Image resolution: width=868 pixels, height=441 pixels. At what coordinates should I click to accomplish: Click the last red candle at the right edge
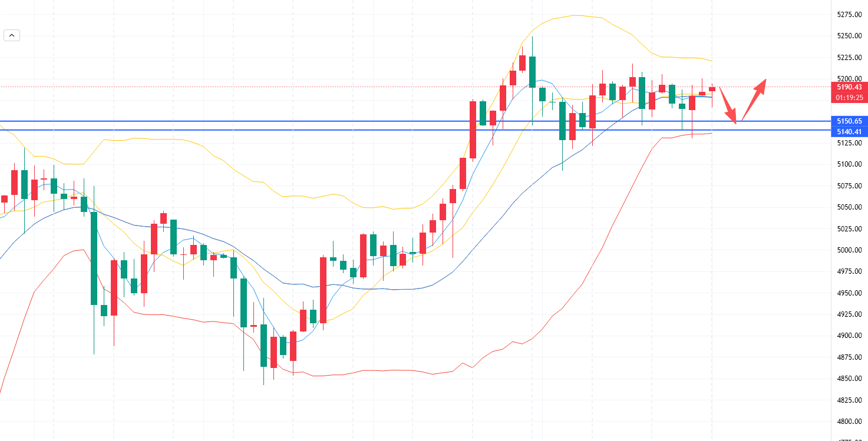pos(712,89)
